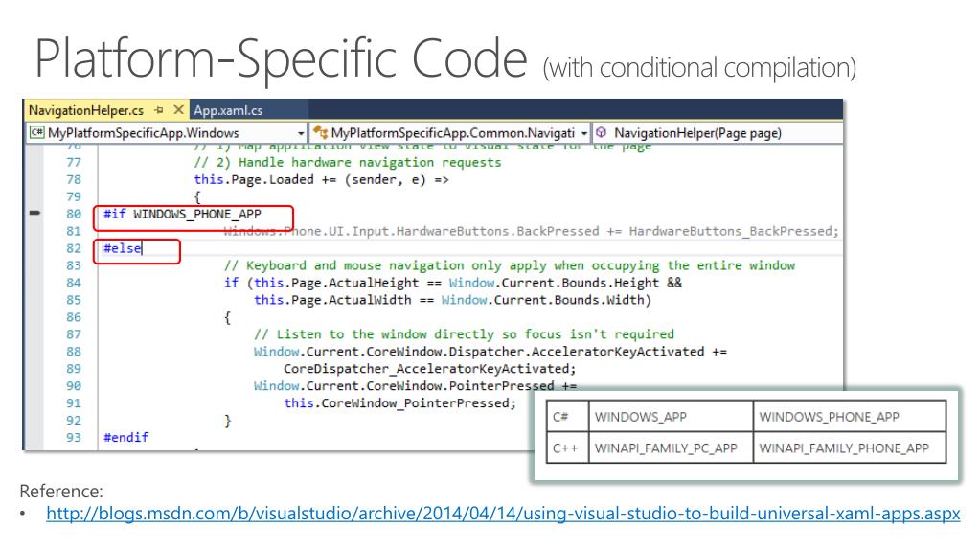This screenshot has width=980, height=551.
Task: Click the #endif directive on line 93
Action: [126, 437]
